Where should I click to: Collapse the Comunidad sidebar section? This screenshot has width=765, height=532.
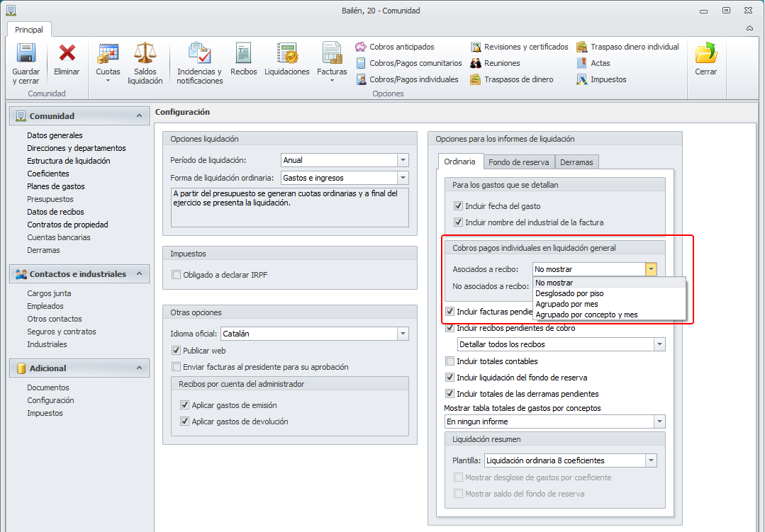pos(139,115)
